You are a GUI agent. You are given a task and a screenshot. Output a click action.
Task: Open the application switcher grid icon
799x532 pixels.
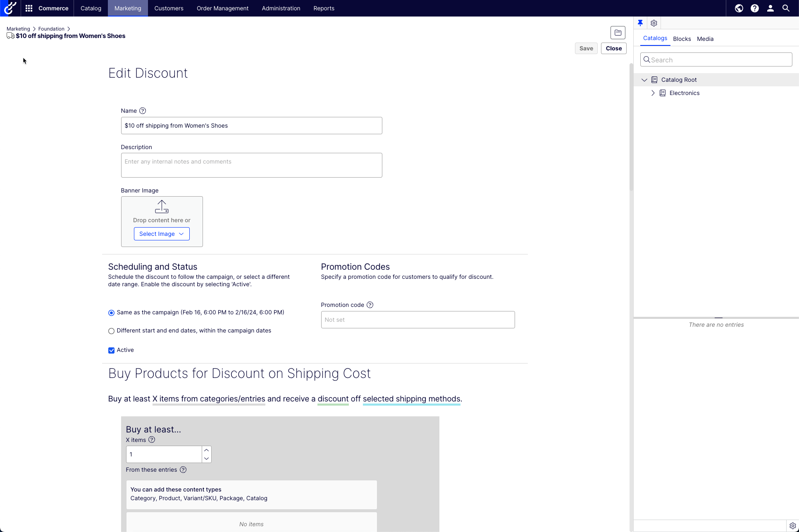point(29,8)
